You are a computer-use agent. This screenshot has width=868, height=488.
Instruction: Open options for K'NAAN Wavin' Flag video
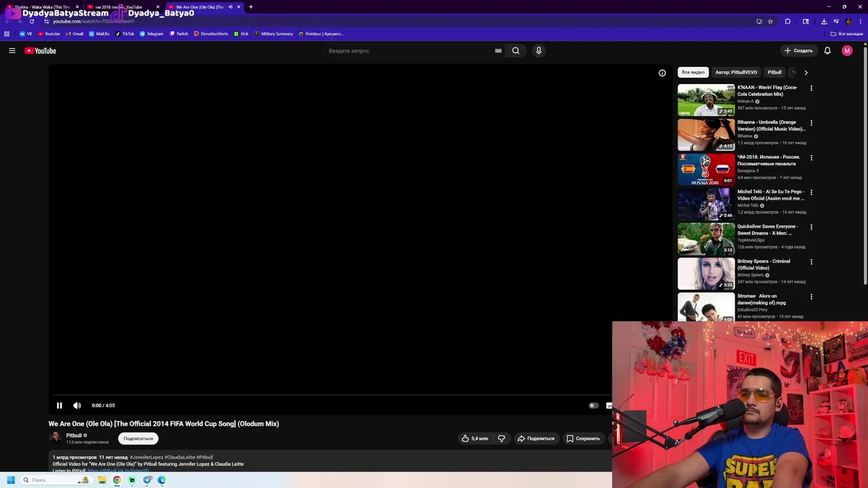click(811, 88)
